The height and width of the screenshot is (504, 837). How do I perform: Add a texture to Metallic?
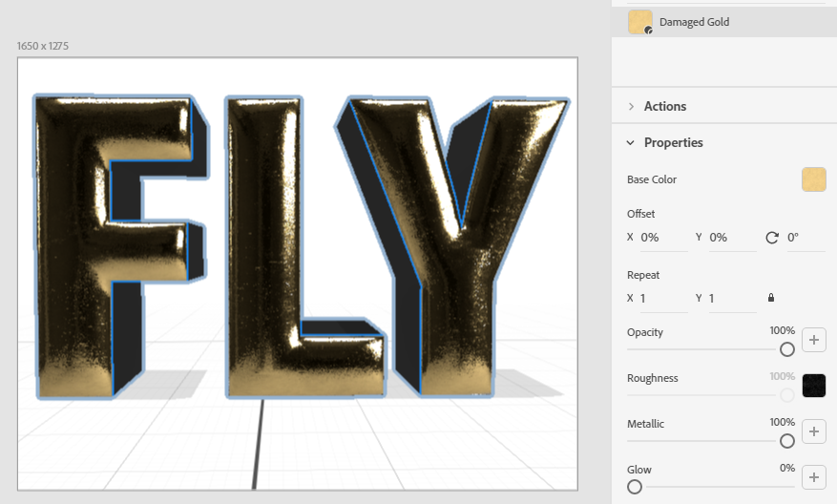click(x=813, y=431)
